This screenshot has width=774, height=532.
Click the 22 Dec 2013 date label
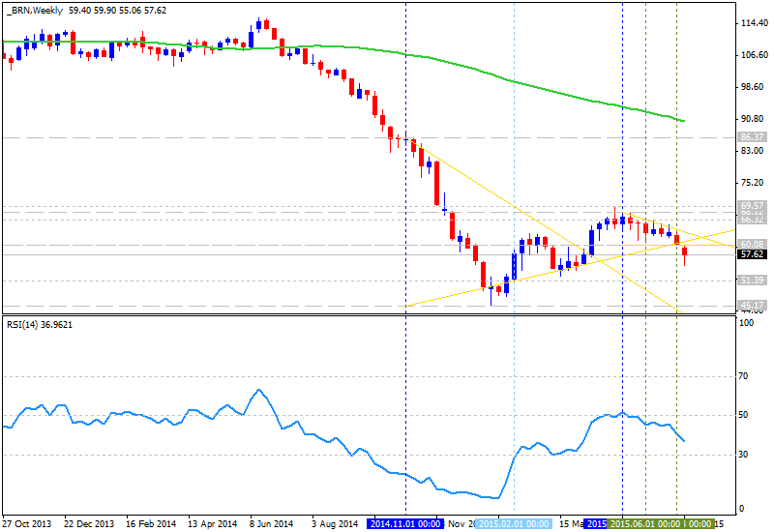89,523
